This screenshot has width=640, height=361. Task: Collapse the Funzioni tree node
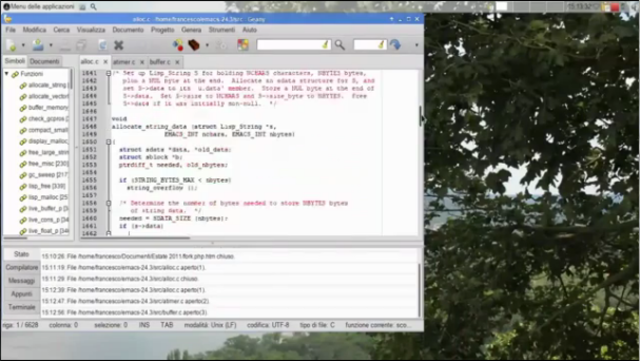(x=7, y=74)
